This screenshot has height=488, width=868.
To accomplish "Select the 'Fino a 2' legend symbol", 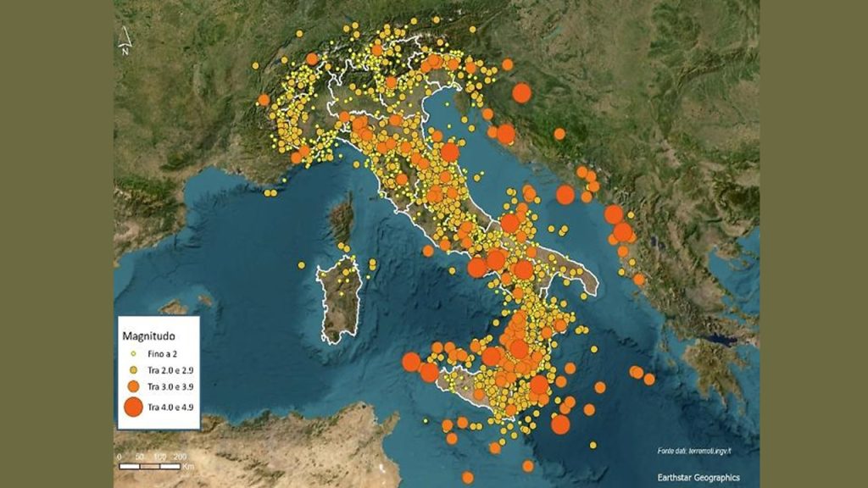I will click(x=132, y=352).
